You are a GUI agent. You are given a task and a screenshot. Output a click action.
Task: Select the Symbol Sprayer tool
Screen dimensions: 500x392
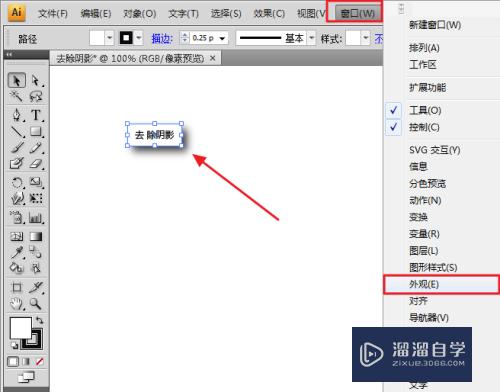pos(17,218)
